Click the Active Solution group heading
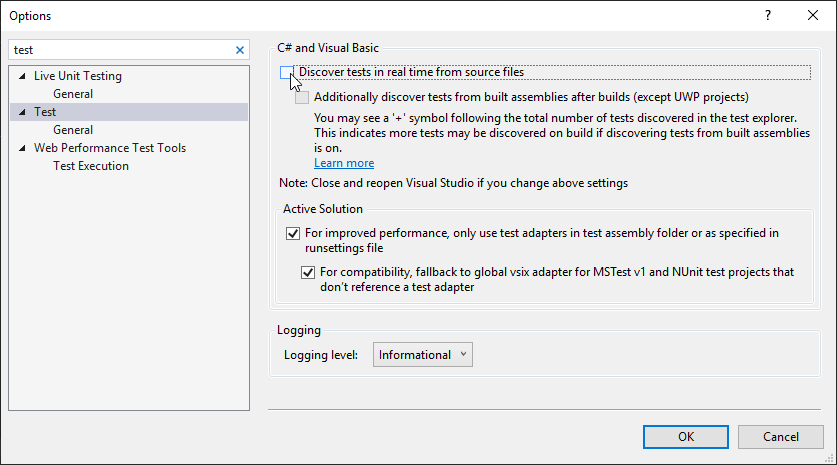The width and height of the screenshot is (837, 465). pyautogui.click(x=322, y=209)
